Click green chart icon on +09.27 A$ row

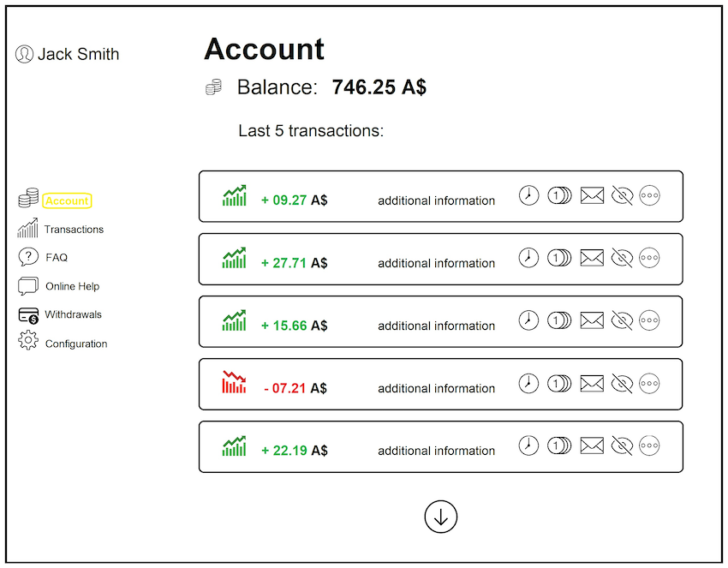(x=235, y=196)
